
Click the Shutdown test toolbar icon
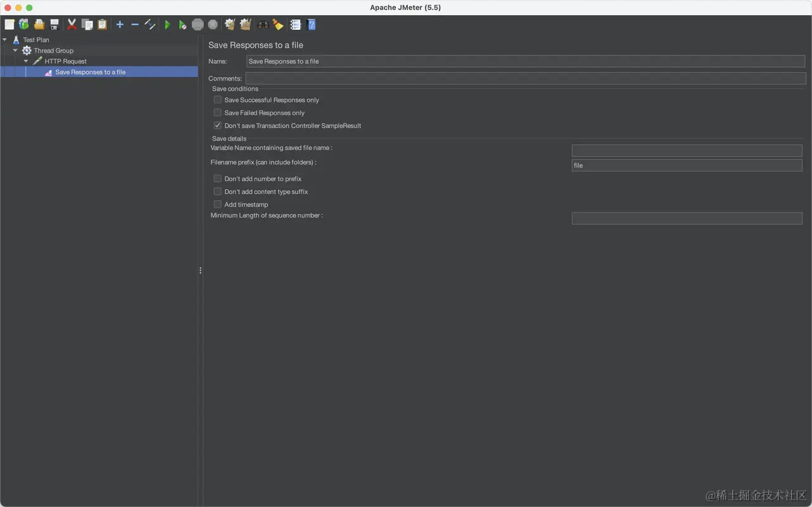click(x=213, y=25)
